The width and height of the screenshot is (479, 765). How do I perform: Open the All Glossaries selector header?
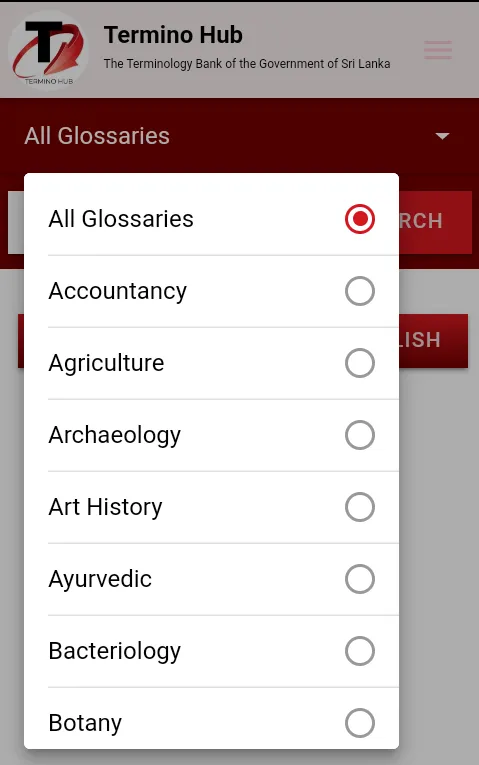coord(240,136)
